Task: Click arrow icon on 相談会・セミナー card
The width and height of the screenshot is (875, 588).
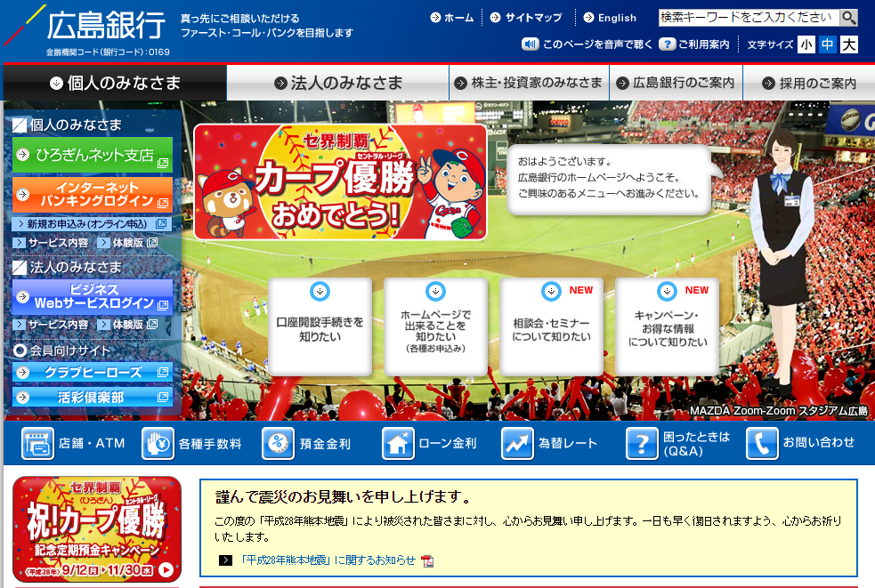Action: (x=551, y=291)
